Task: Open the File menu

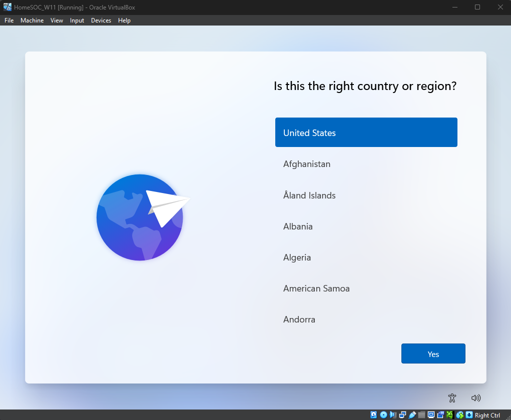Action: click(9, 20)
